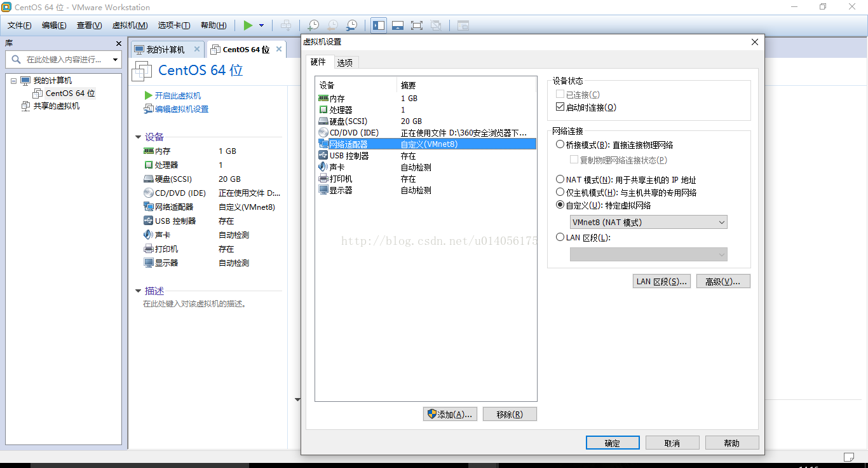Open the library search dropdown arrow

point(115,60)
